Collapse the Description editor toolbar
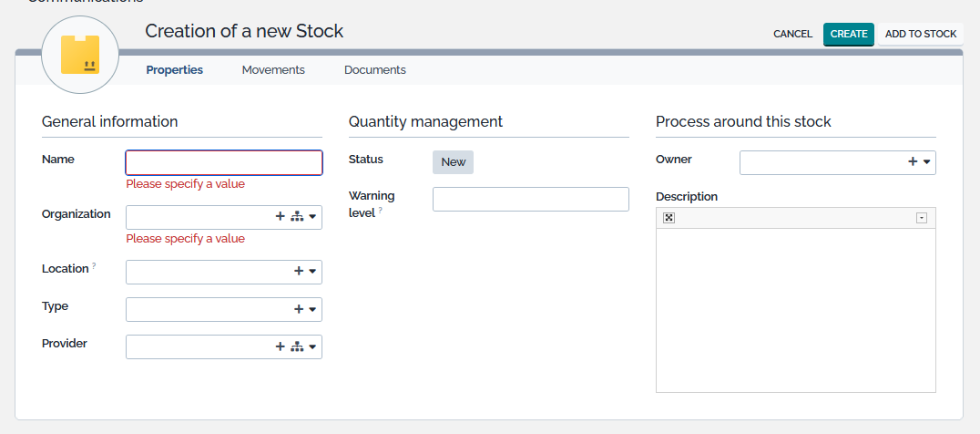980x434 pixels. 922,218
